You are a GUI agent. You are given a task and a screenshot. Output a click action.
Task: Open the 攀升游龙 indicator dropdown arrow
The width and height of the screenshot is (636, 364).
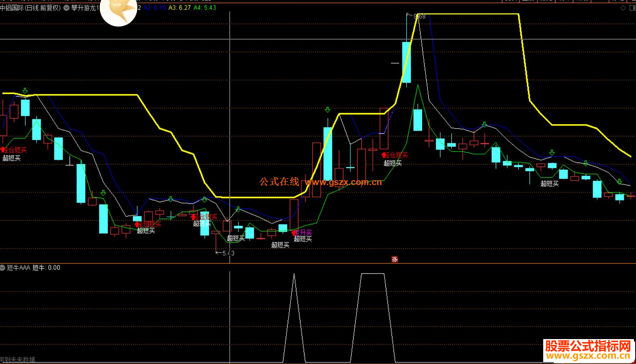(67, 8)
